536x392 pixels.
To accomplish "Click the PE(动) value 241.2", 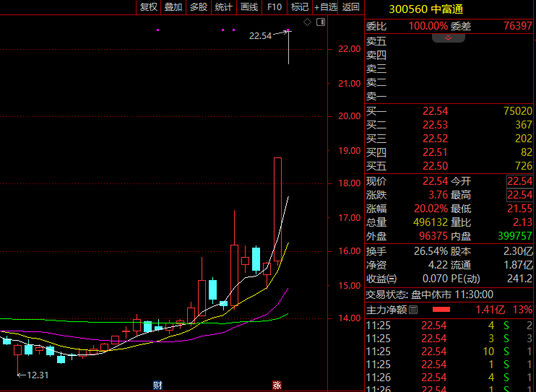I will pyautogui.click(x=519, y=279).
